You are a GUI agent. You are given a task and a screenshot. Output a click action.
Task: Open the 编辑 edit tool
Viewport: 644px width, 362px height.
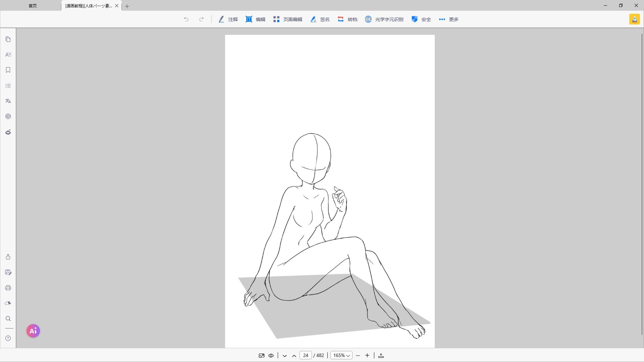256,19
